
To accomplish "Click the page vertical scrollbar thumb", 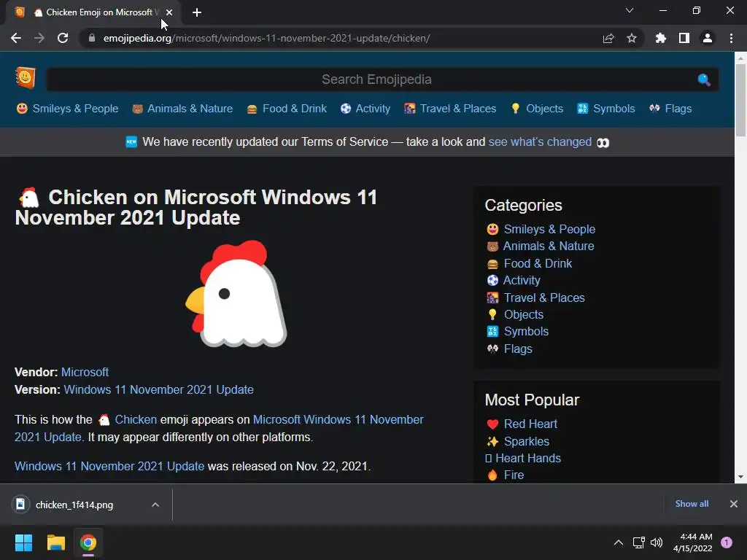I will pos(740,100).
